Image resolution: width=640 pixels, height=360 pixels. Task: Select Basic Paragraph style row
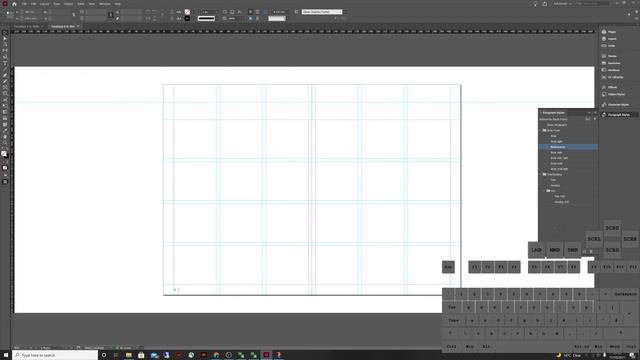pos(568,125)
